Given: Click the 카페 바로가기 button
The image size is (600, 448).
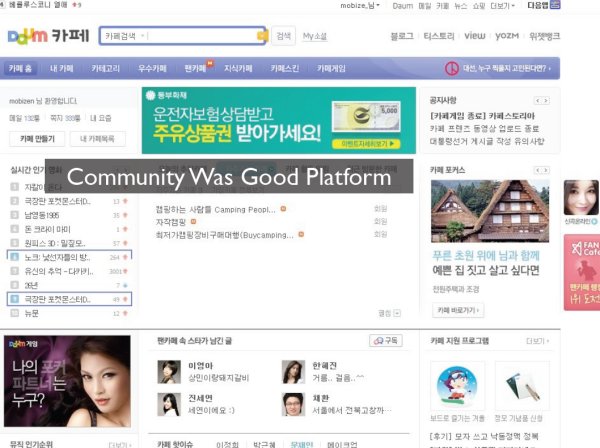Looking at the screenshot, I should pyautogui.click(x=458, y=310).
